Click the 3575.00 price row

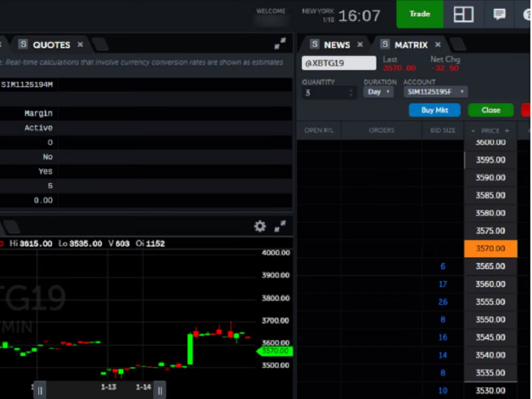point(491,231)
